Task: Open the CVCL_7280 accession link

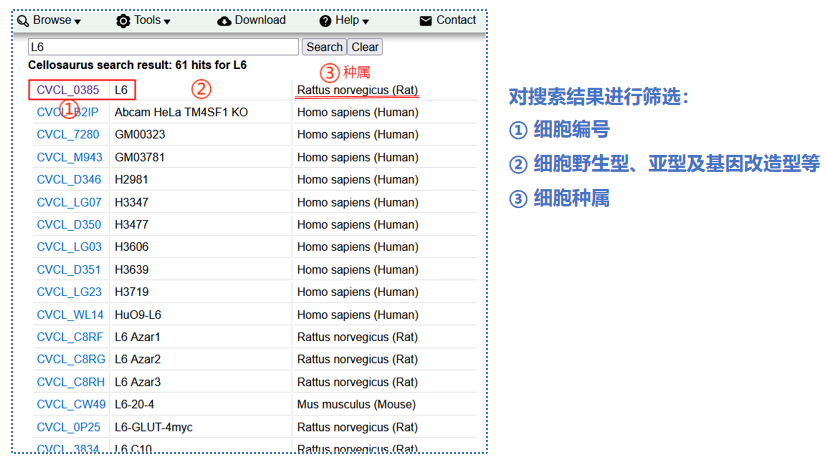Action: click(x=68, y=135)
